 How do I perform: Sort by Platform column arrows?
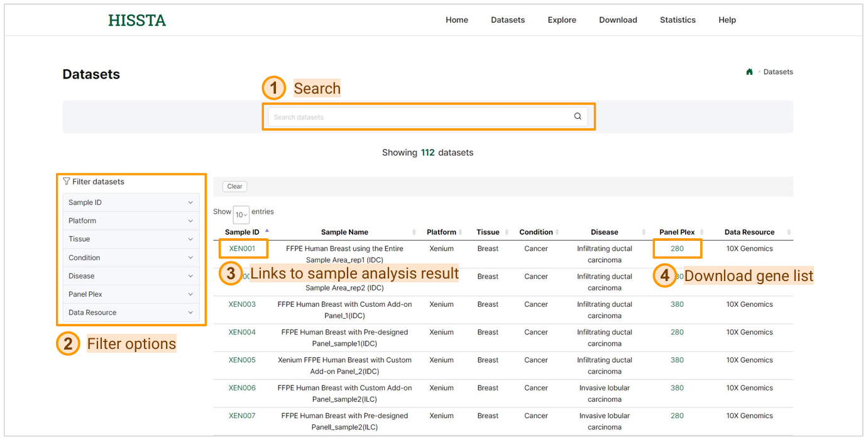461,232
